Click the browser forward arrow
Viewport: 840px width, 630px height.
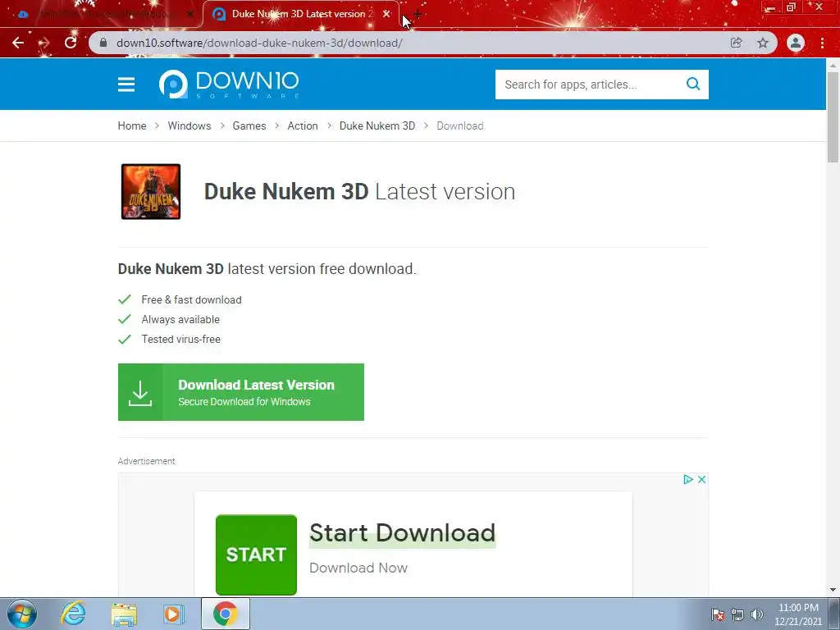pos(44,43)
